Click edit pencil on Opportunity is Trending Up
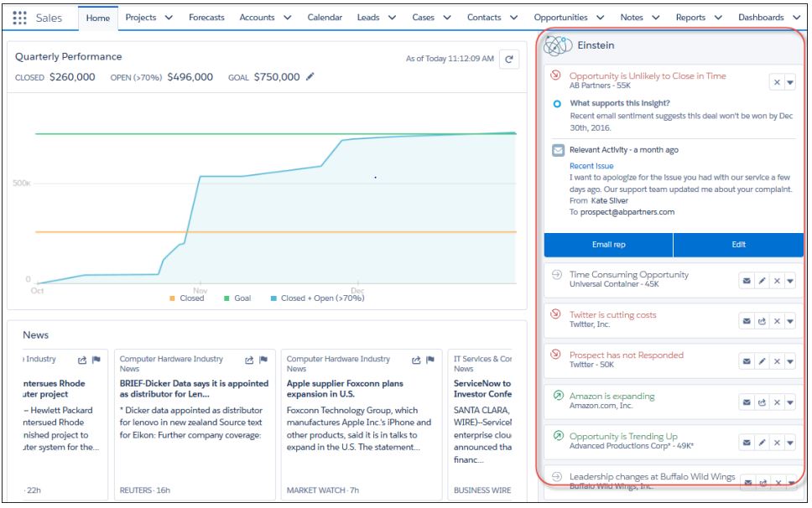 (762, 443)
